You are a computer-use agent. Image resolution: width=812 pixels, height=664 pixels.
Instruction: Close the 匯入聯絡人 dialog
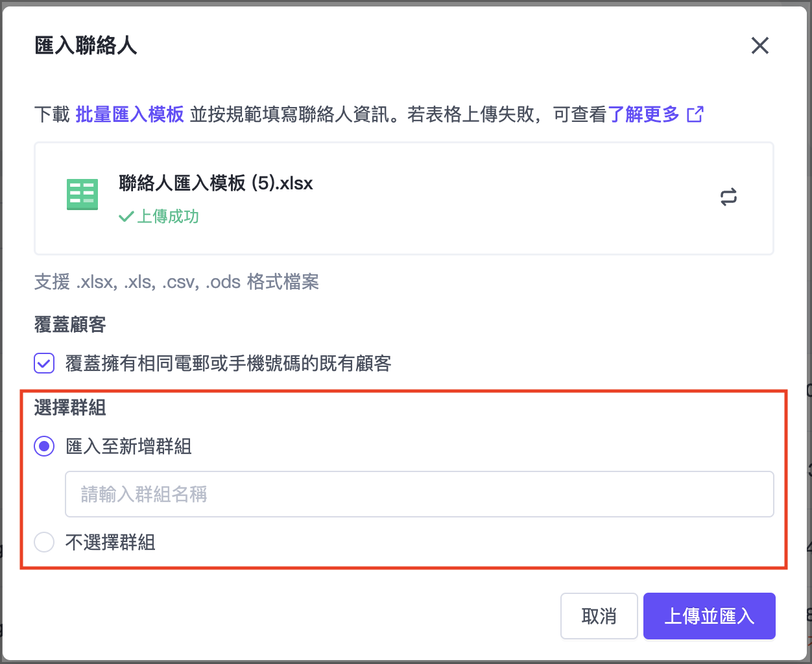click(x=759, y=45)
